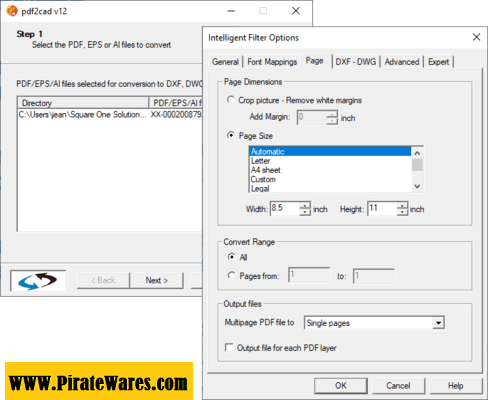This screenshot has width=488, height=400.
Task: Click Next > in pdf2cad window
Action: point(156,280)
